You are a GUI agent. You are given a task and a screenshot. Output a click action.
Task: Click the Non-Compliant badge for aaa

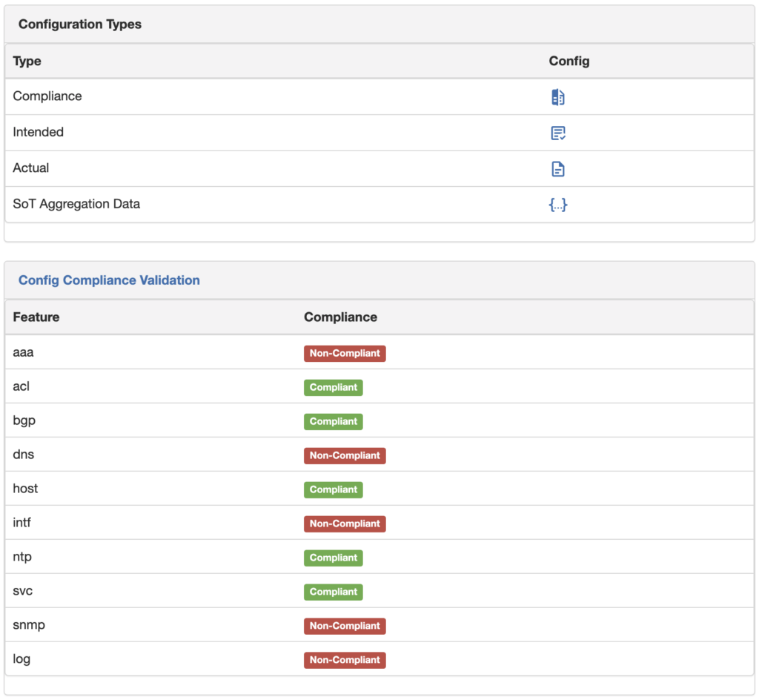tap(345, 353)
